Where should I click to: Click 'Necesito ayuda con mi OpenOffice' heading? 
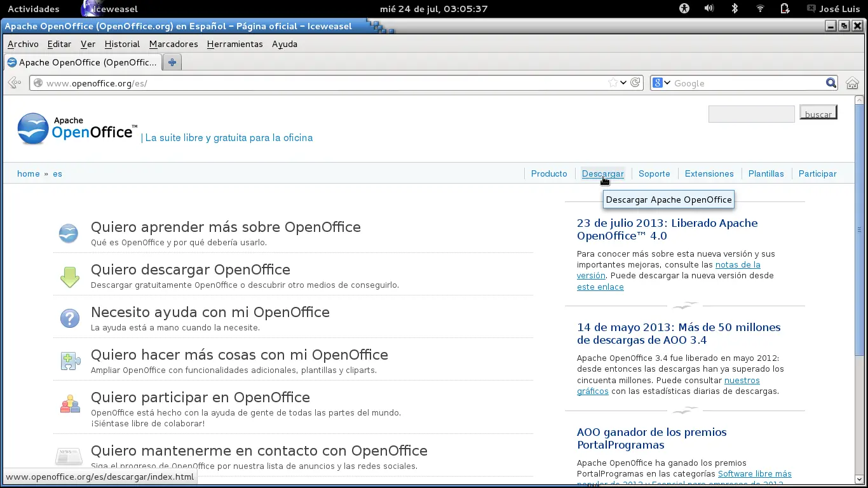210,312
